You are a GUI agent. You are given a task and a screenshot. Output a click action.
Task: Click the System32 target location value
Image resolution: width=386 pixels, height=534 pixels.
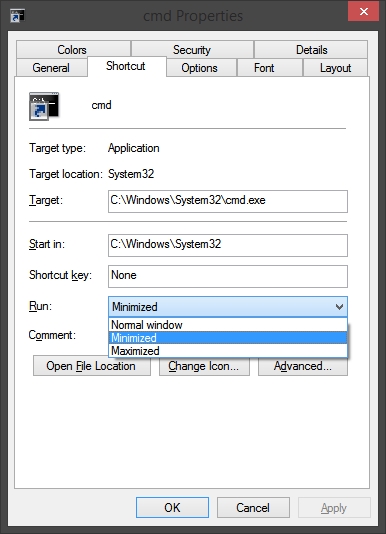pos(131,174)
